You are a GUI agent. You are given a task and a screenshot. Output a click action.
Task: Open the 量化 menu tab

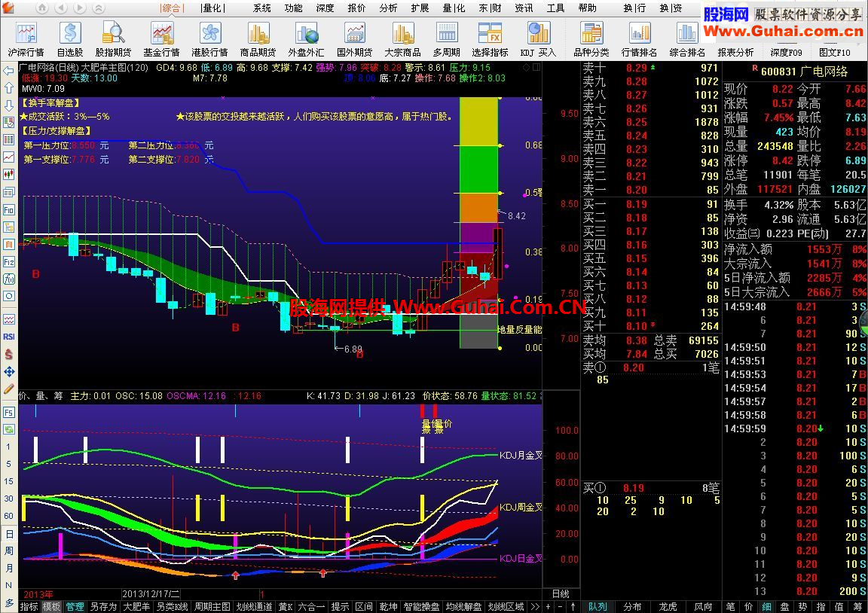212,8
